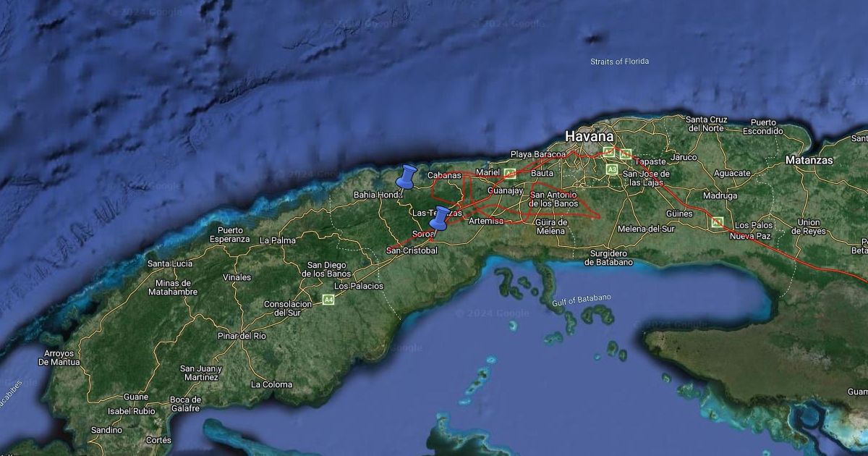The height and width of the screenshot is (456, 868).
Task: Select the Gulf of Batabano label
Action: tap(582, 300)
